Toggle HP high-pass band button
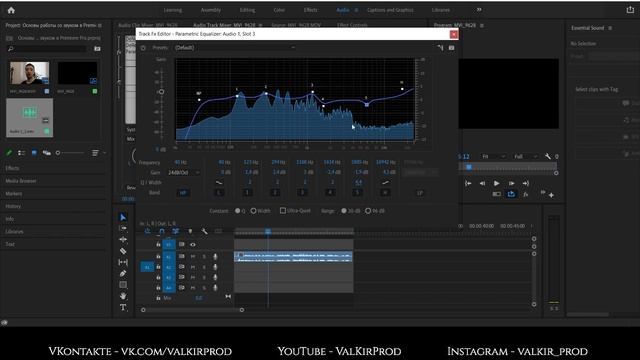The height and width of the screenshot is (360, 640). 183,193
